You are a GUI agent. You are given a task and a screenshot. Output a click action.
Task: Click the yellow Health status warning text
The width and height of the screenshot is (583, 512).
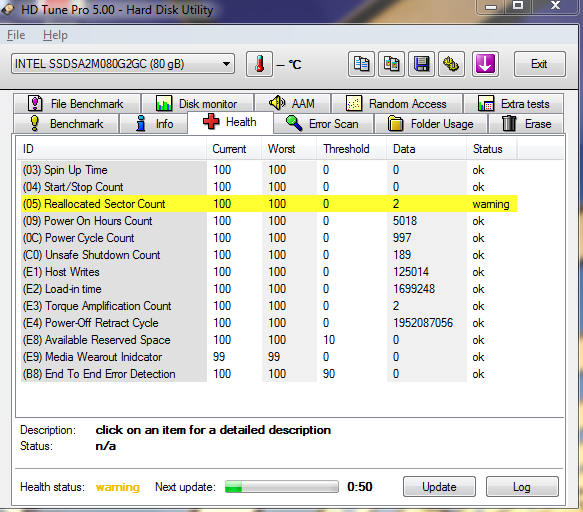point(117,487)
